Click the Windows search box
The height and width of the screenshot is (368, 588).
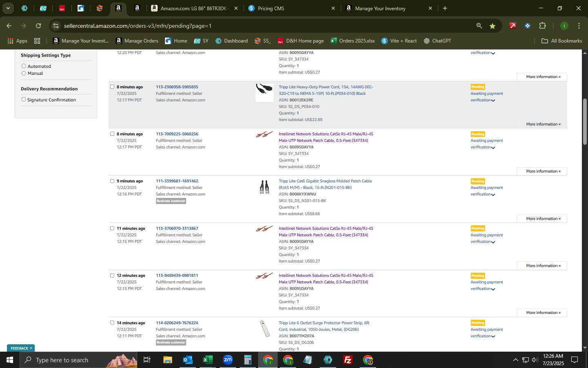click(x=78, y=360)
